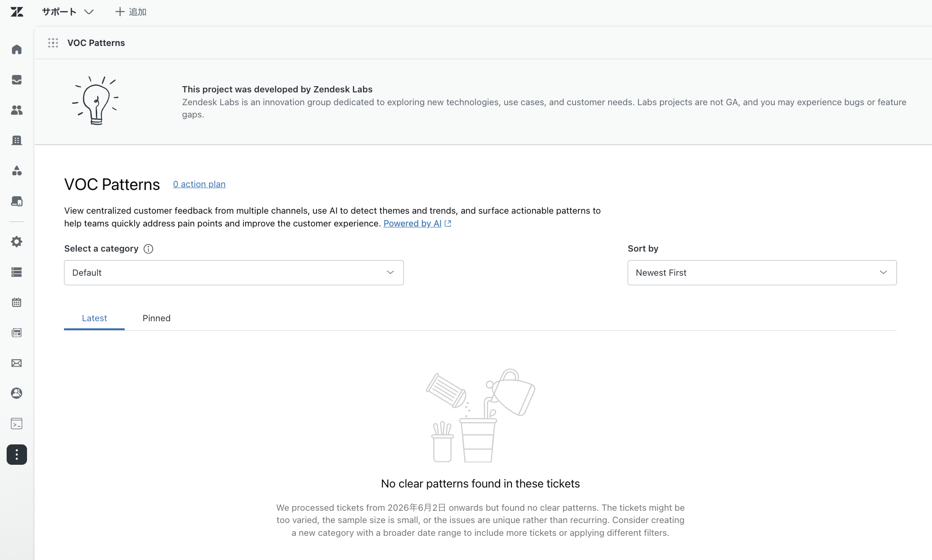This screenshot has width=932, height=560.
Task: Expand the Default category dropdown
Action: pos(234,272)
